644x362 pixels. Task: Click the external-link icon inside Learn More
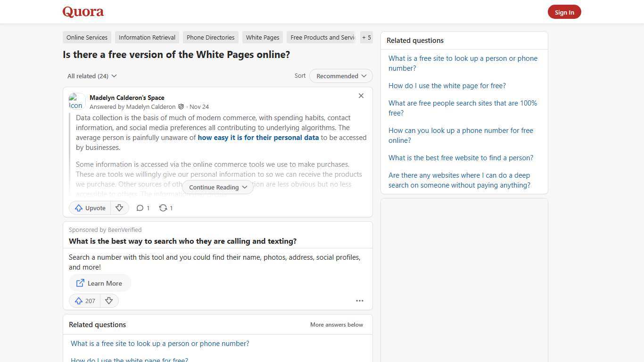point(80,283)
